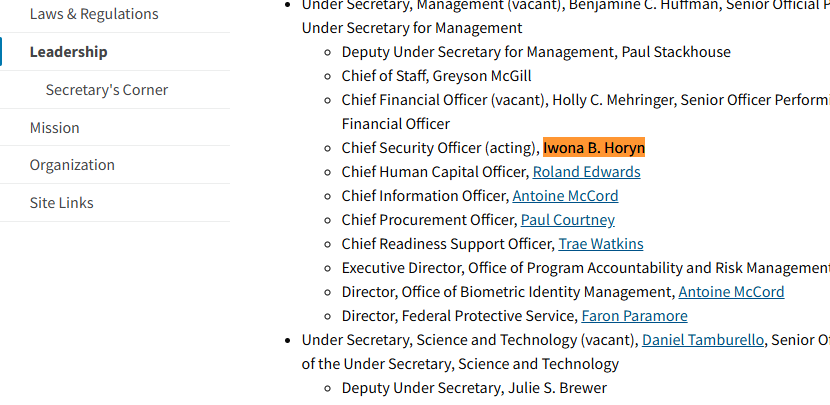
Task: Navigate to the Organization section
Action: [72, 165]
